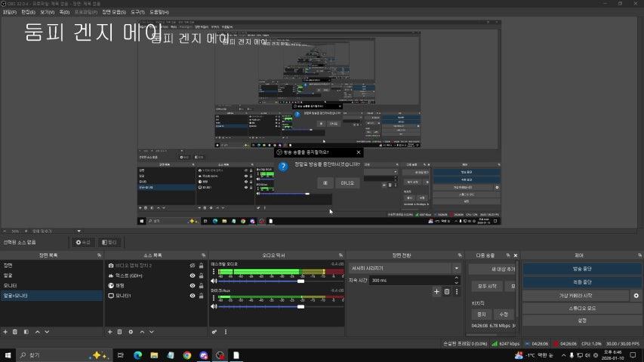Click the add scene plus icon
This screenshot has width=644, height=362.
pyautogui.click(x=5, y=332)
